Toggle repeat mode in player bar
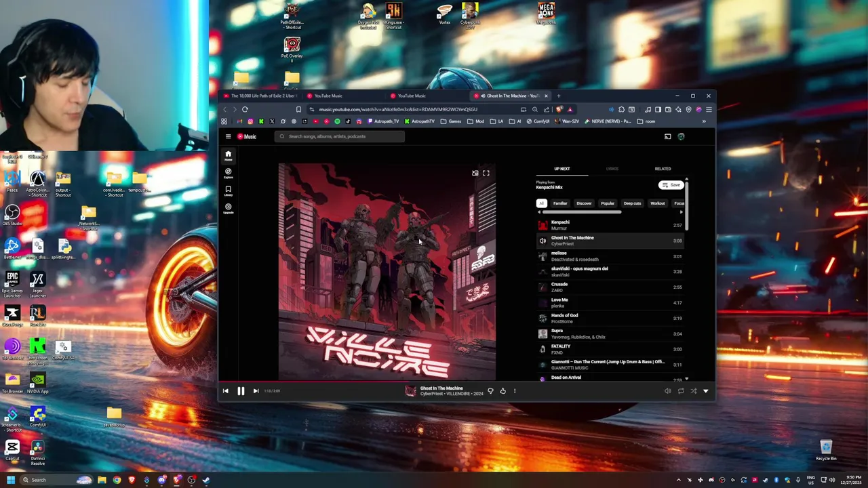The image size is (868, 488). tap(681, 390)
